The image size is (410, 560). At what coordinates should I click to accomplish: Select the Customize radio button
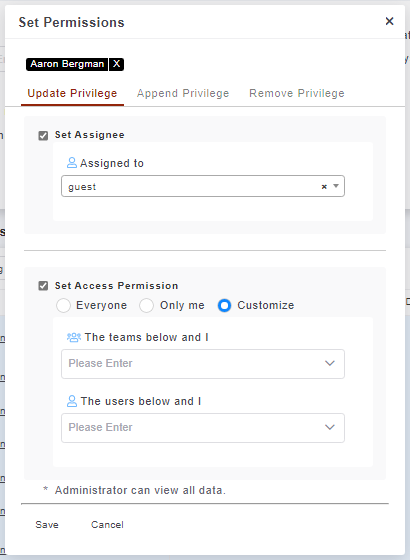point(224,306)
